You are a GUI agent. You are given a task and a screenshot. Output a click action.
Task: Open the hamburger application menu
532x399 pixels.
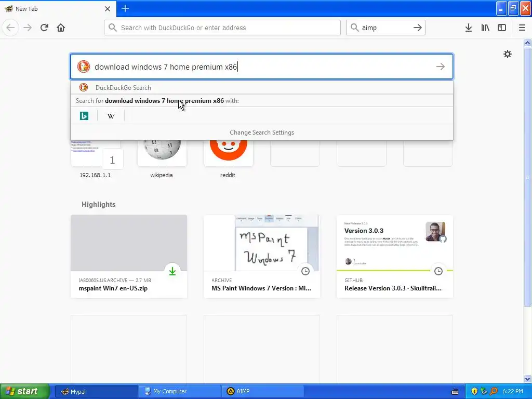click(522, 28)
